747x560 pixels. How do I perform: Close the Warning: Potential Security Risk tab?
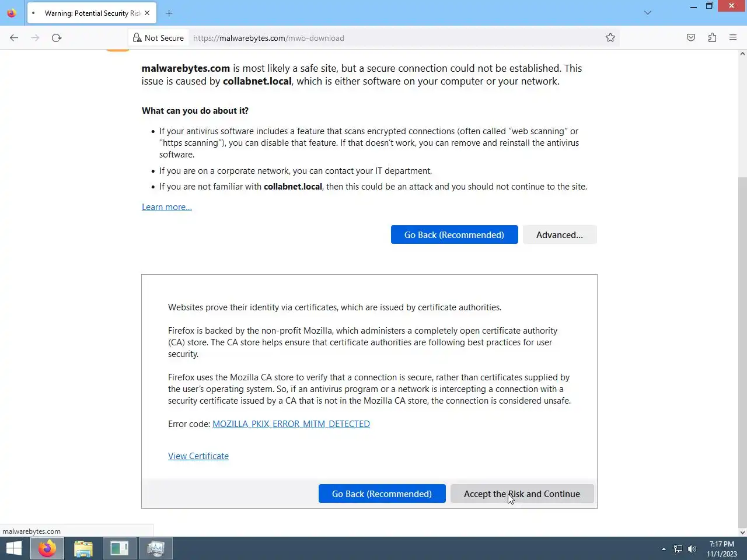click(x=147, y=13)
